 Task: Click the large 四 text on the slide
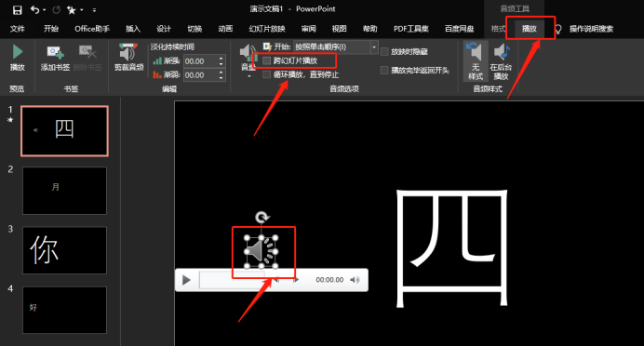pyautogui.click(x=452, y=247)
